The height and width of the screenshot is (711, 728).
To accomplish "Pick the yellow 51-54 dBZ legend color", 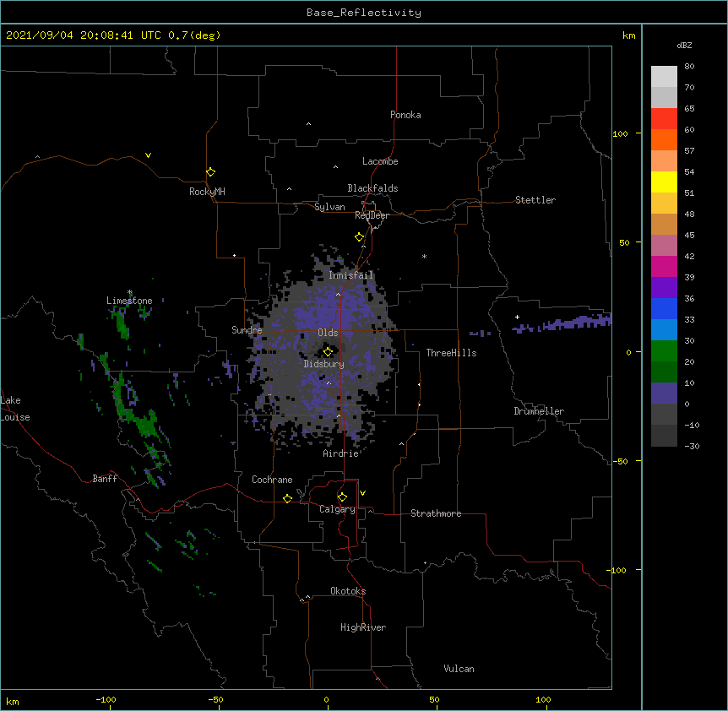I will tap(664, 182).
